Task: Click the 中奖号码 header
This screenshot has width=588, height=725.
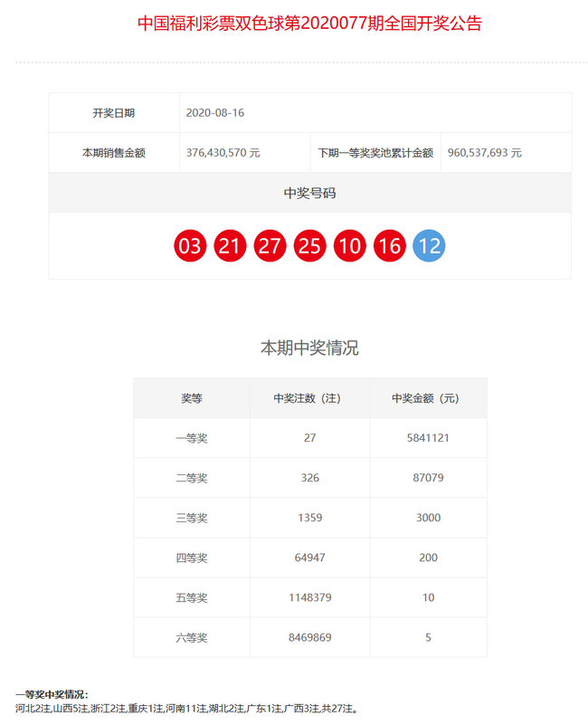Action: click(x=309, y=193)
